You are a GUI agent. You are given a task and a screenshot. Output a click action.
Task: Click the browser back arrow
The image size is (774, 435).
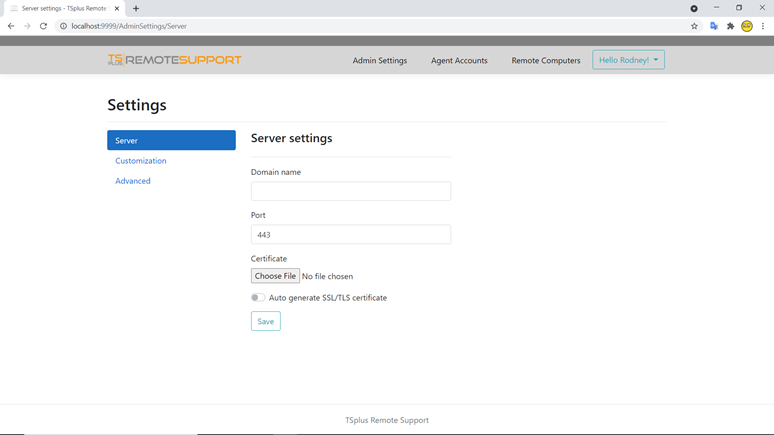tap(11, 26)
